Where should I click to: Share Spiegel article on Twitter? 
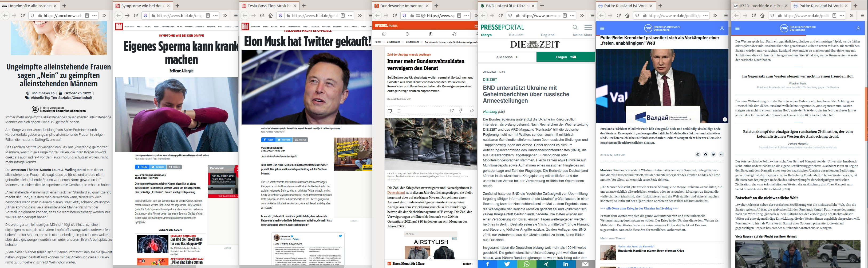[452, 111]
